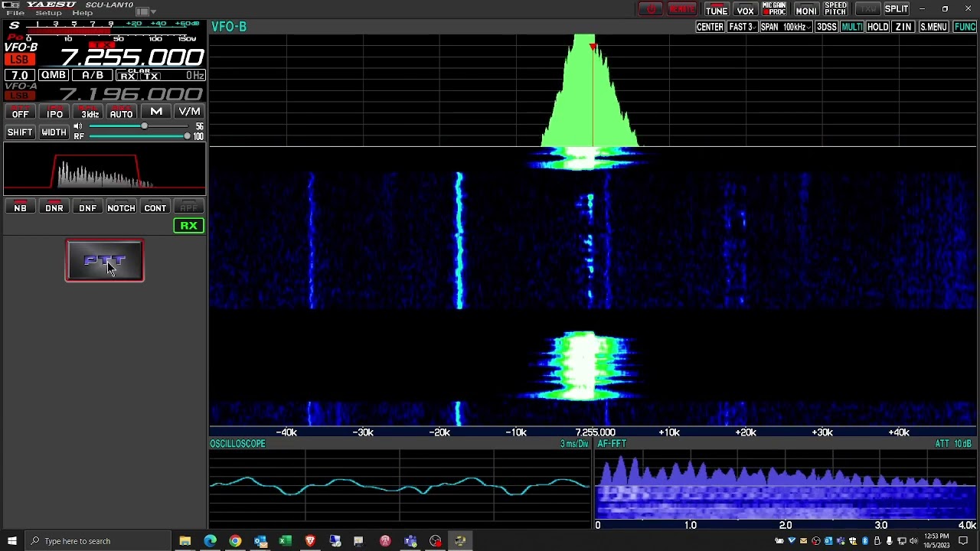The width and height of the screenshot is (980, 551).
Task: Activate the TUNE button
Action: point(716,9)
